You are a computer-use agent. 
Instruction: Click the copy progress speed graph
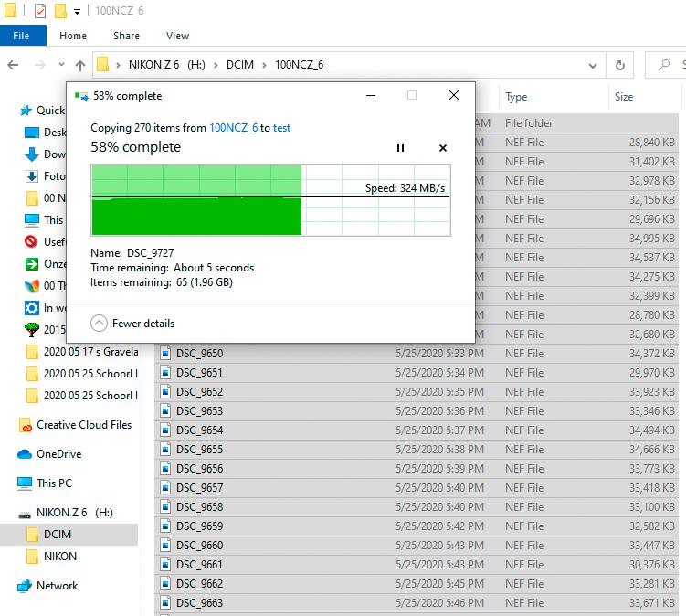[270, 200]
